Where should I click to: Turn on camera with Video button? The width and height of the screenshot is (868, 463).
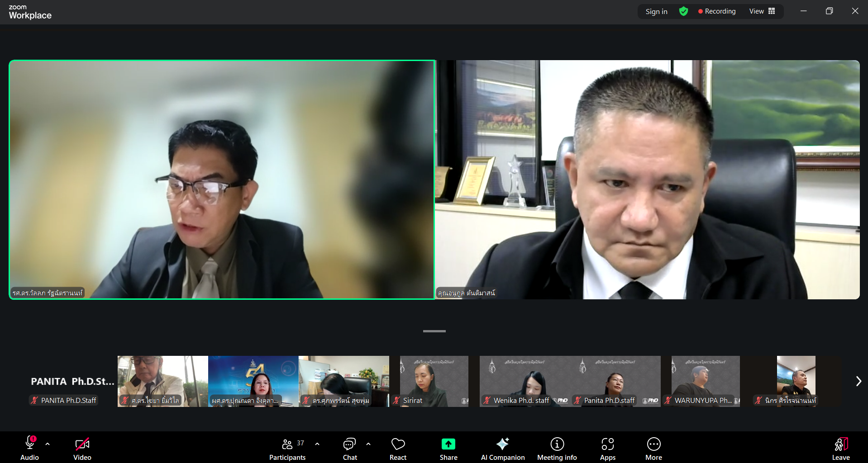[82, 449]
